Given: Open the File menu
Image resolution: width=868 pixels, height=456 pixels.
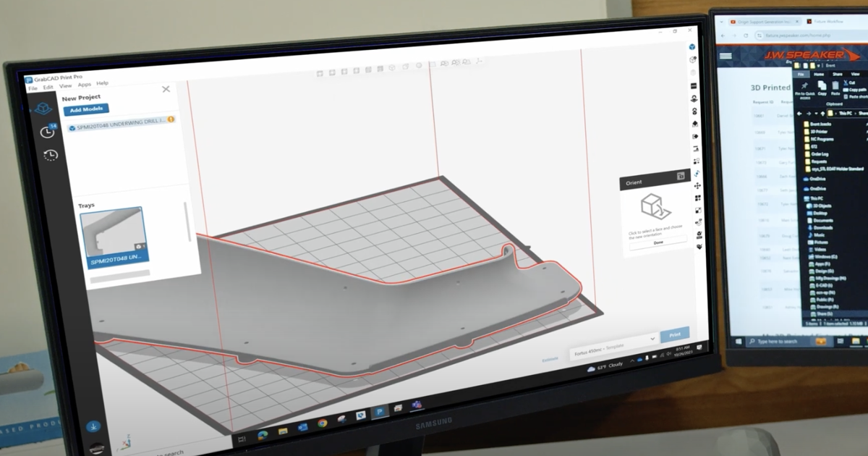Looking at the screenshot, I should 33,87.
